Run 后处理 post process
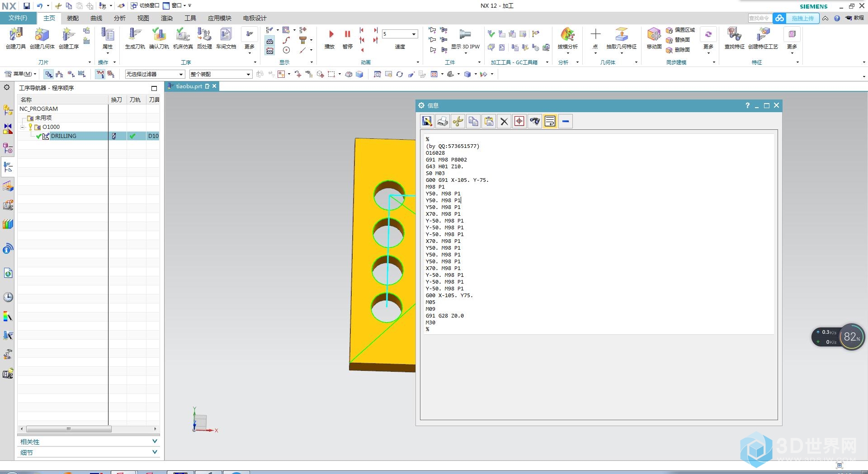 click(204, 35)
